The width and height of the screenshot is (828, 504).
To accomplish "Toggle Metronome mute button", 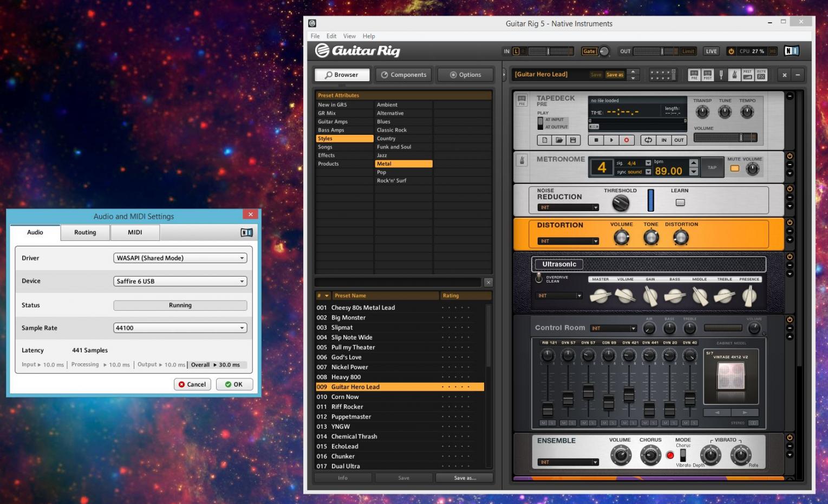I will click(734, 168).
